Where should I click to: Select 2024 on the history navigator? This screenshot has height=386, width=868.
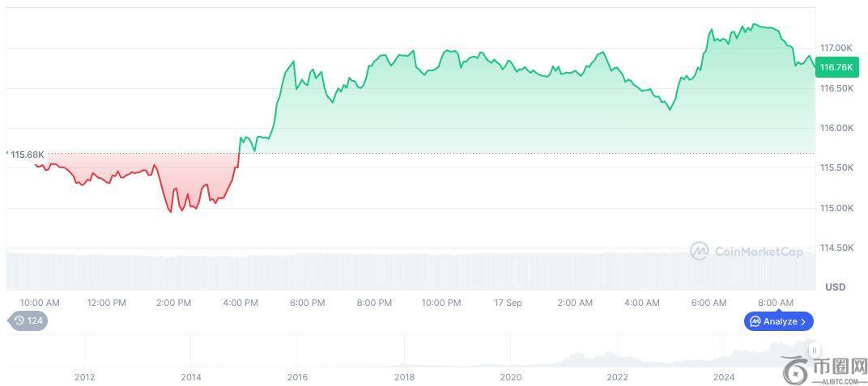pos(724,376)
